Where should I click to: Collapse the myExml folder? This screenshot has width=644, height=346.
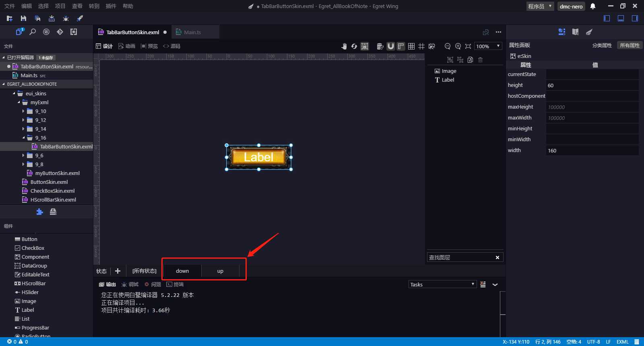coord(19,102)
